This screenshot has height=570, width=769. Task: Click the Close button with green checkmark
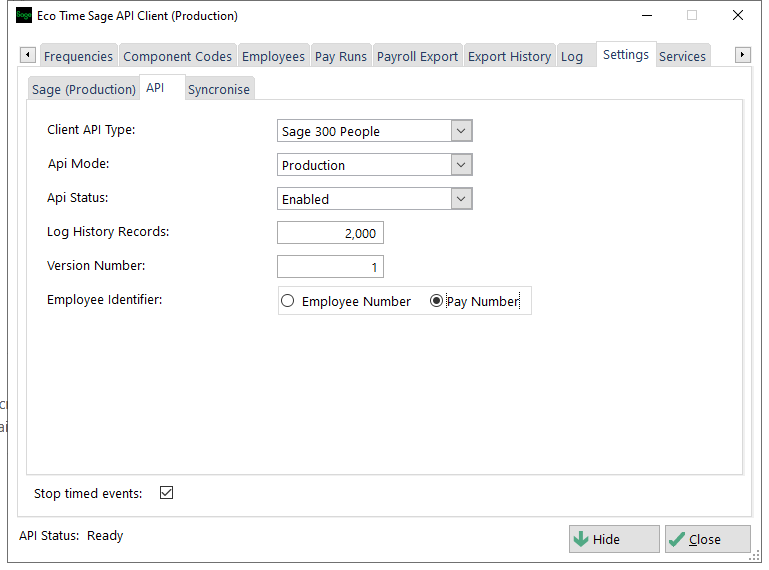point(708,539)
